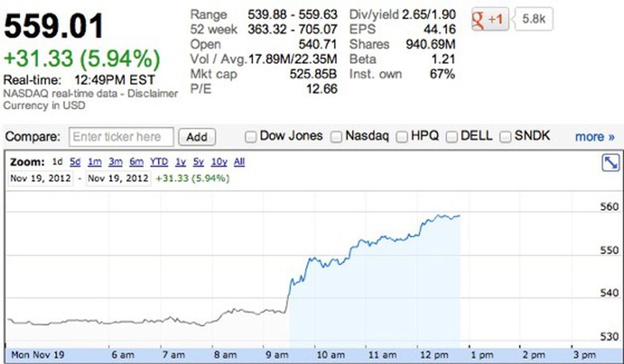624x364 pixels.
Task: Select the All zoom range
Action: tap(239, 161)
